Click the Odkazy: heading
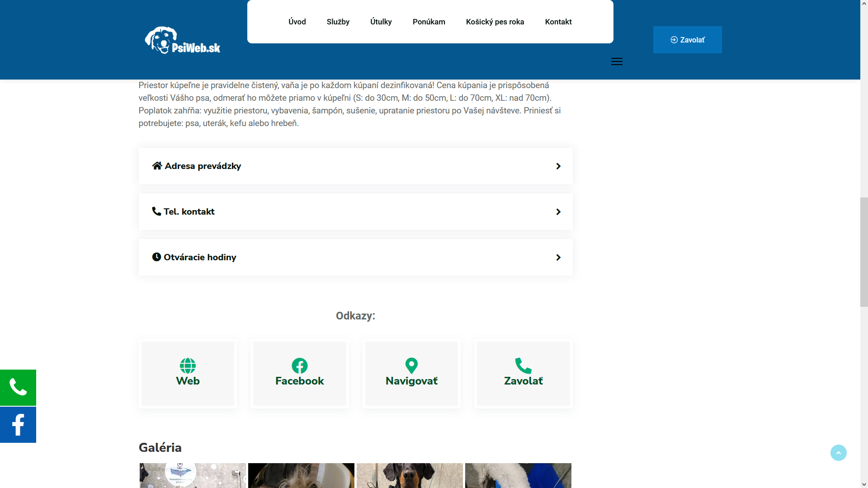Image resolution: width=868 pixels, height=488 pixels. 356,315
